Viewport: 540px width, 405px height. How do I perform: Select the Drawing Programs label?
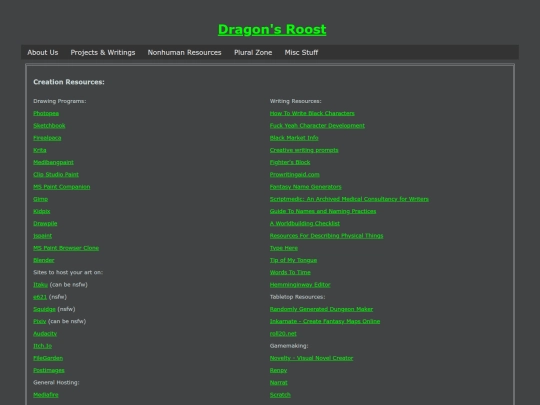60,101
